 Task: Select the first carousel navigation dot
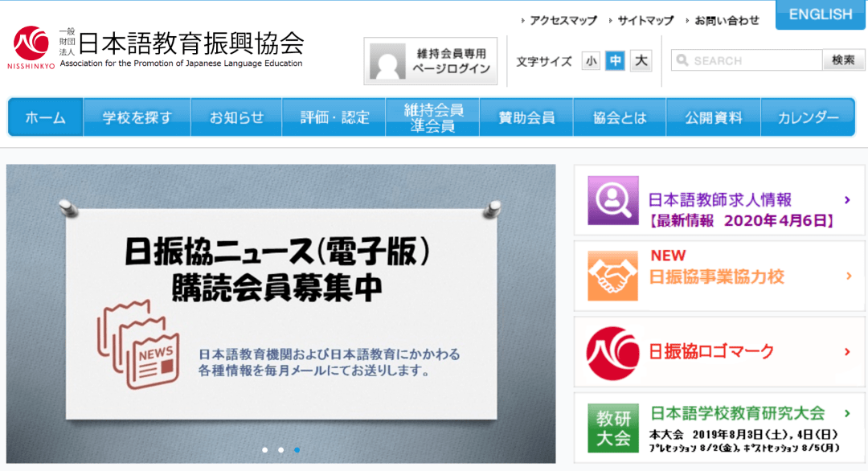265,451
